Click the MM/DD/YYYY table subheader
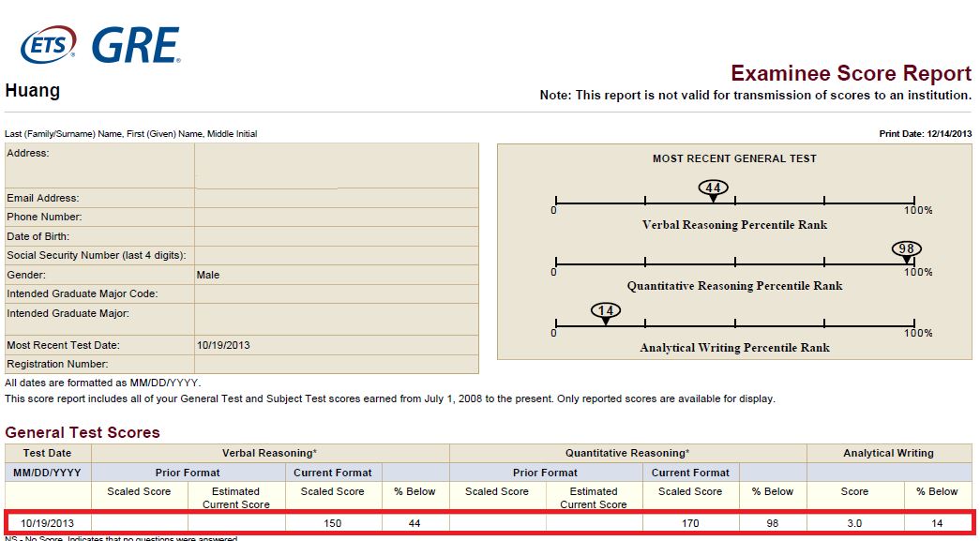980x541 pixels. [x=48, y=473]
